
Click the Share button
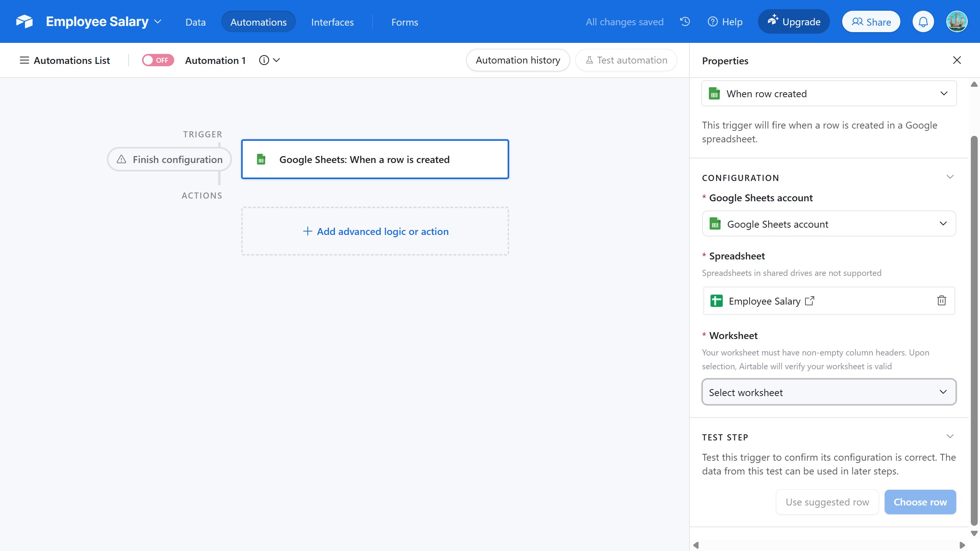coord(871,22)
